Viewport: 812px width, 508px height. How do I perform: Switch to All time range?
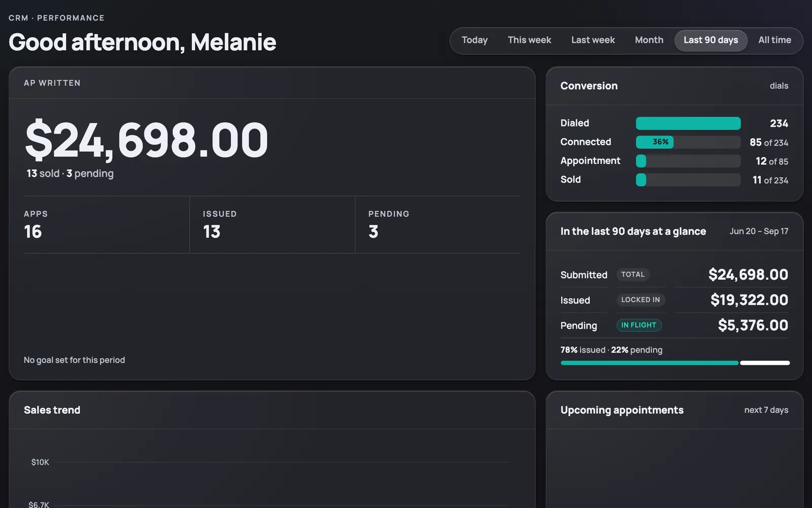774,40
